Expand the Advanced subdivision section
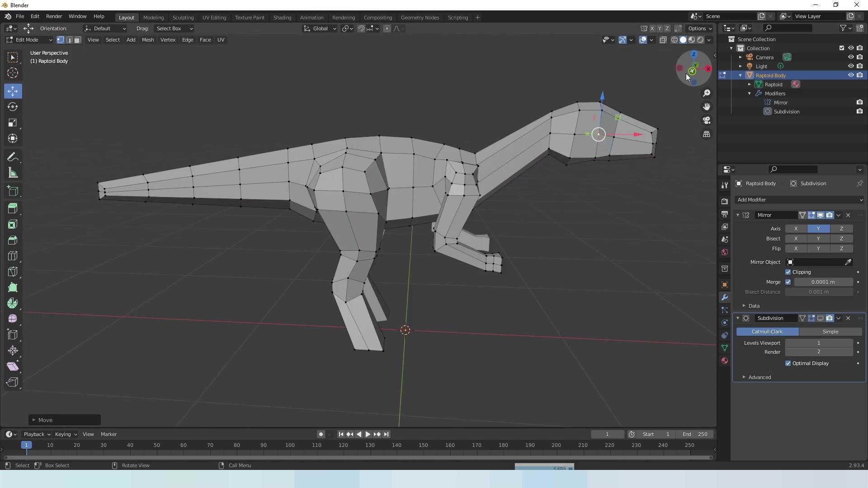The width and height of the screenshot is (868, 488). pyautogui.click(x=759, y=377)
